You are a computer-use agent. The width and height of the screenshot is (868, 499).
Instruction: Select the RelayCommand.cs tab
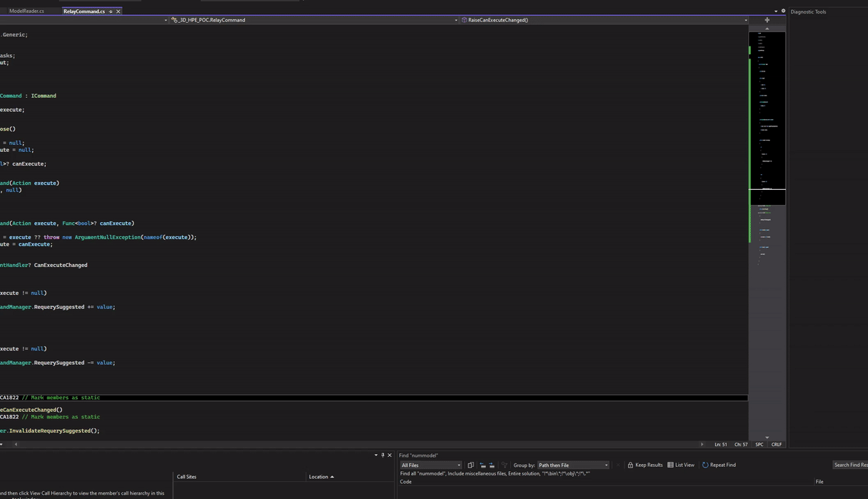click(x=84, y=11)
